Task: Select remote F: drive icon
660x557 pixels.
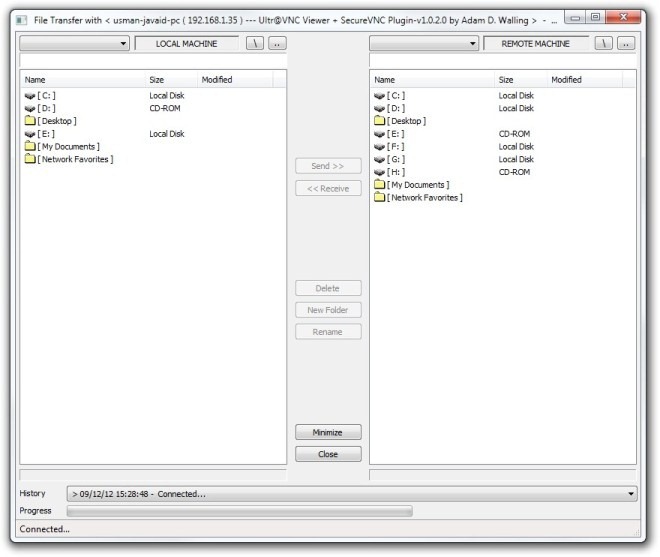Action: pyautogui.click(x=380, y=147)
